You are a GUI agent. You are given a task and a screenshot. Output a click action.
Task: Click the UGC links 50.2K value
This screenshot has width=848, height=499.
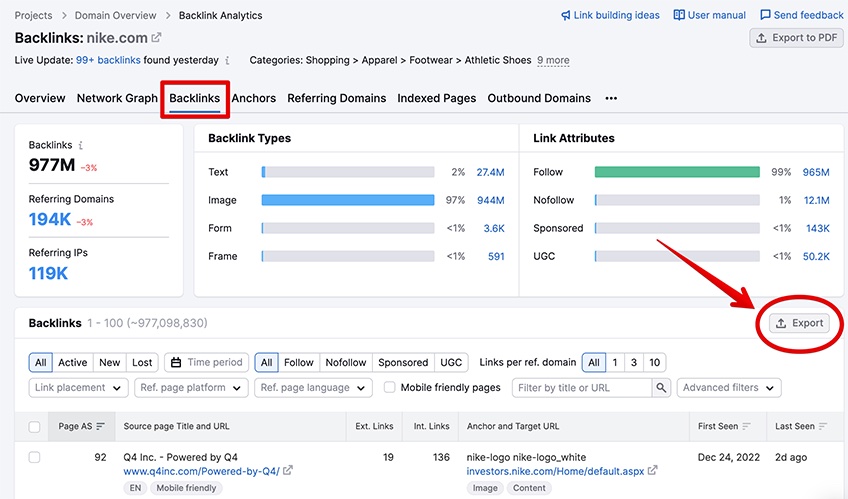816,257
